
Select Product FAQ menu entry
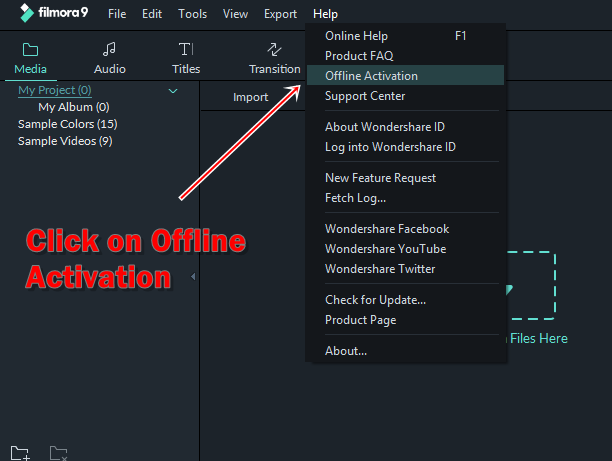pyautogui.click(x=405, y=56)
